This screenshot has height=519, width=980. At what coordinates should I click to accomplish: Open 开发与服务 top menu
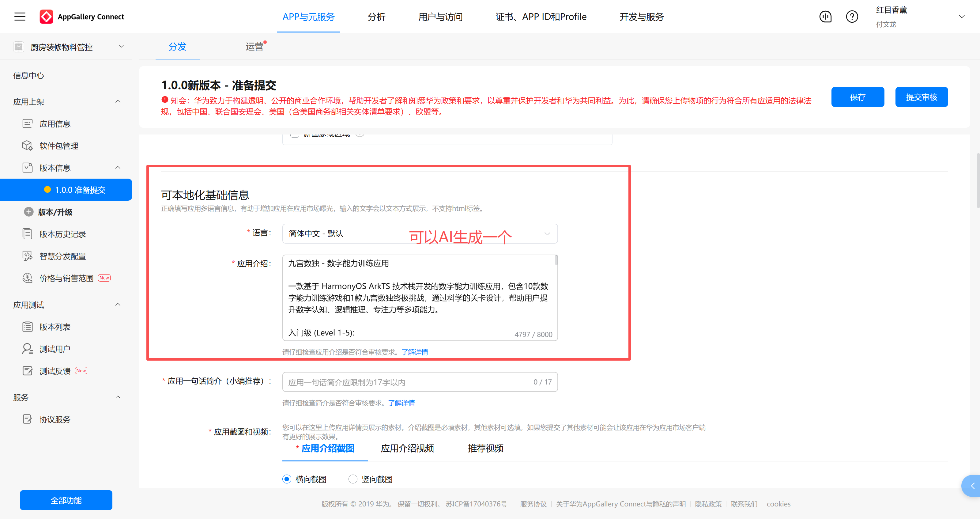[641, 17]
